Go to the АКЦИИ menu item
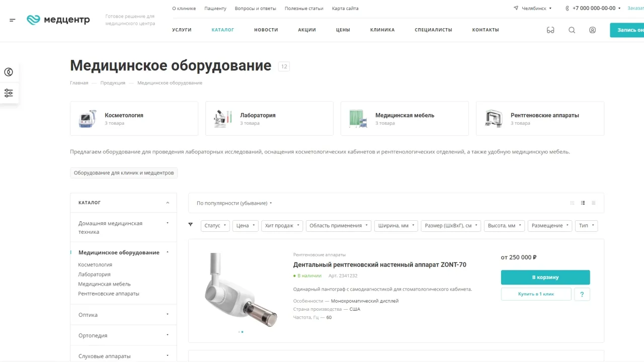This screenshot has height=362, width=644. [307, 30]
